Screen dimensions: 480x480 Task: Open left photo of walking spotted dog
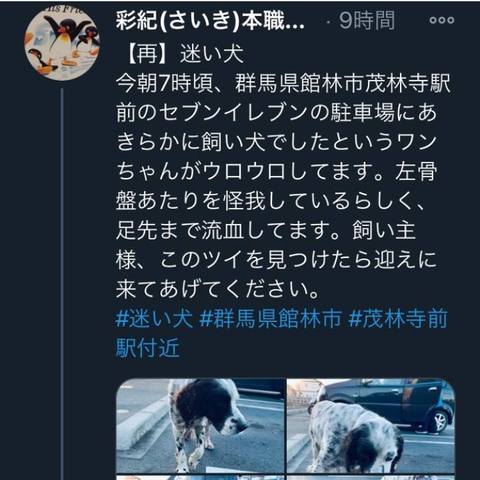click(200, 426)
